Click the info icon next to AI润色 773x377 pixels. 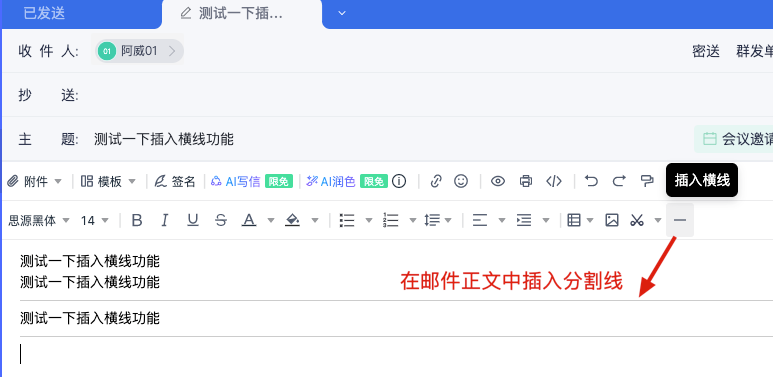pyautogui.click(x=399, y=181)
